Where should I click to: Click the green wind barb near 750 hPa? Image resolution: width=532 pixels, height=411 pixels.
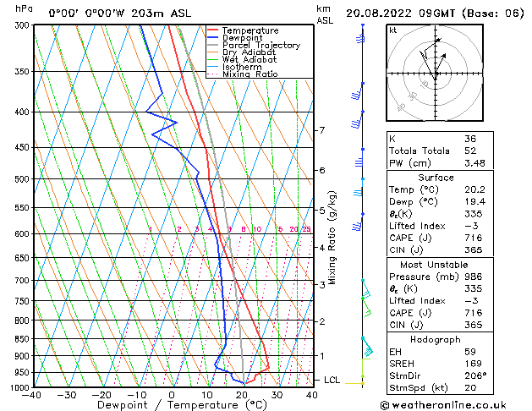click(366, 308)
